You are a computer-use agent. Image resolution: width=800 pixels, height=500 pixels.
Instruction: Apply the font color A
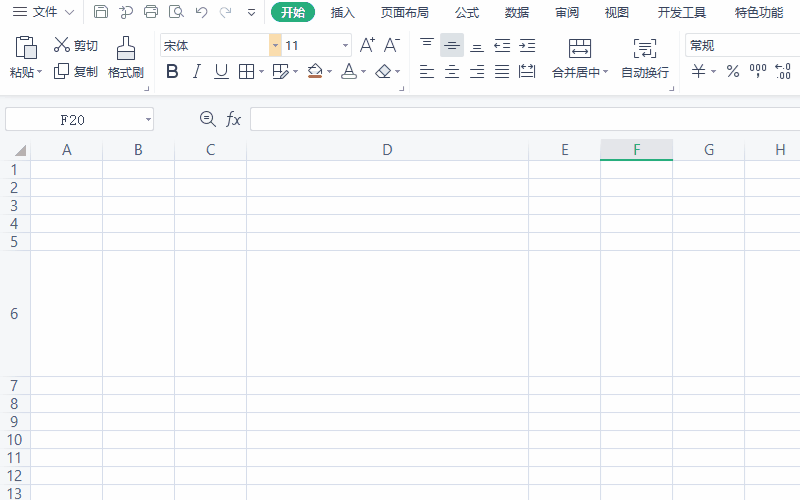pyautogui.click(x=349, y=71)
